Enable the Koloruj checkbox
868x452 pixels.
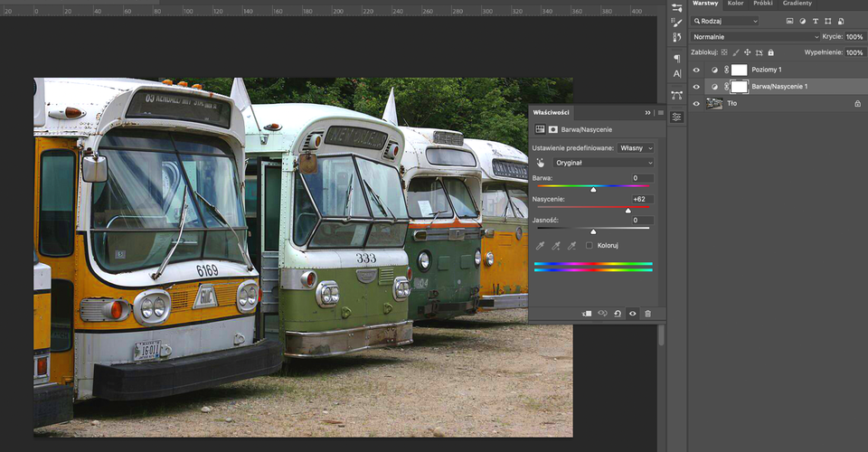[x=589, y=245]
